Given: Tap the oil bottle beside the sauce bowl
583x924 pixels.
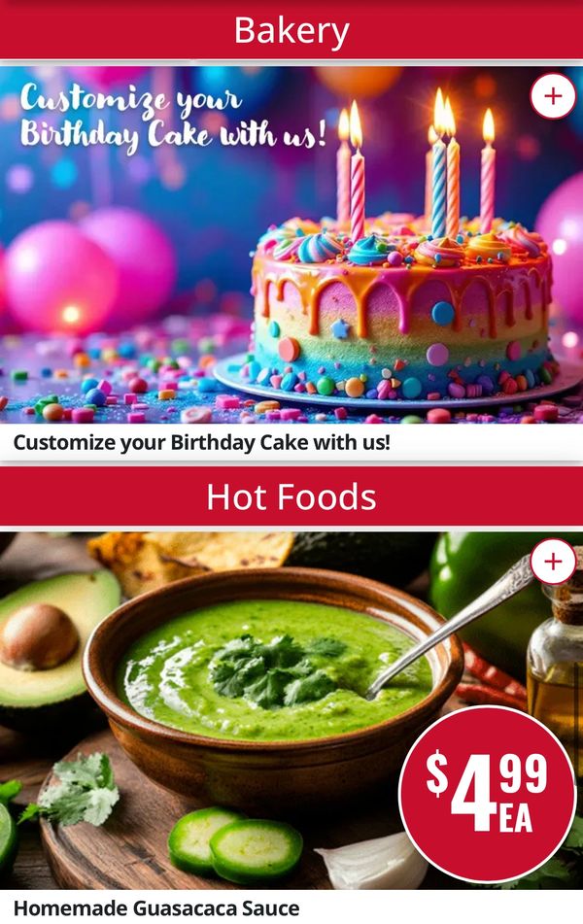Looking at the screenshot, I should click(555, 657).
